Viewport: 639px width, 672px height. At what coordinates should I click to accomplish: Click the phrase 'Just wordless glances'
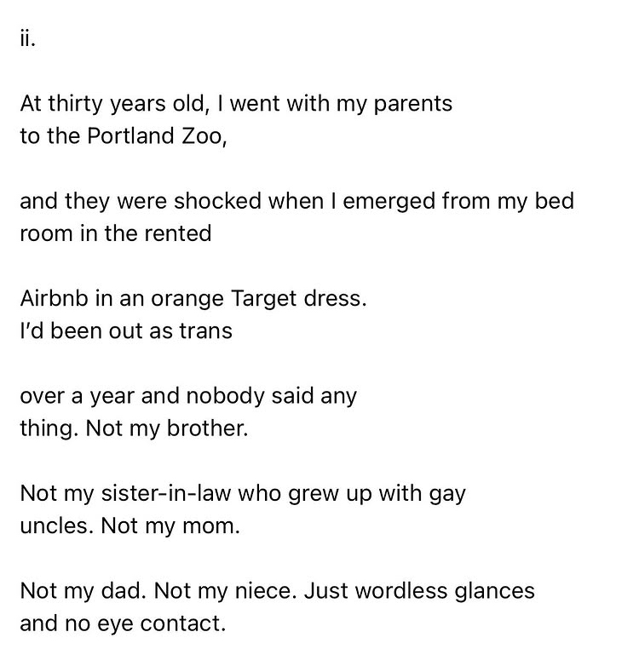point(419,591)
